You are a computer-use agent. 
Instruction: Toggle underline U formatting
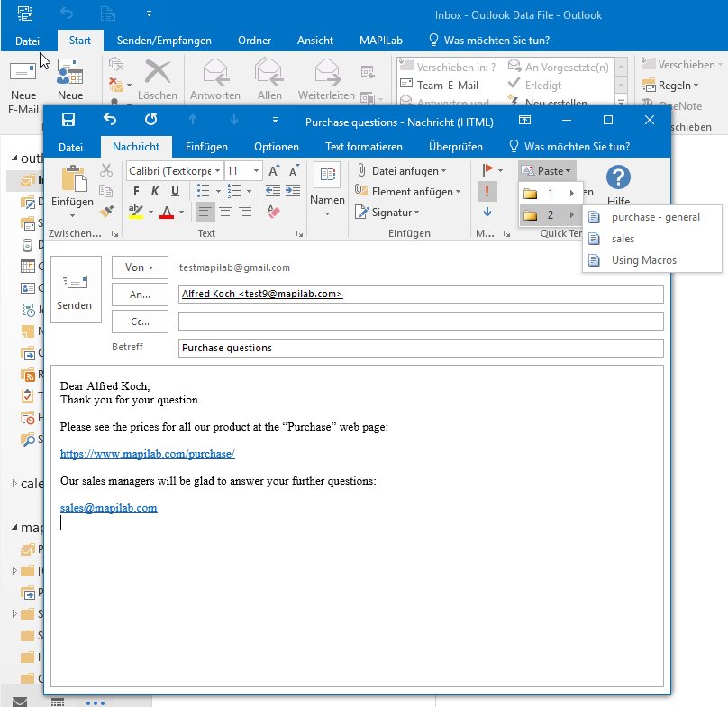175,191
